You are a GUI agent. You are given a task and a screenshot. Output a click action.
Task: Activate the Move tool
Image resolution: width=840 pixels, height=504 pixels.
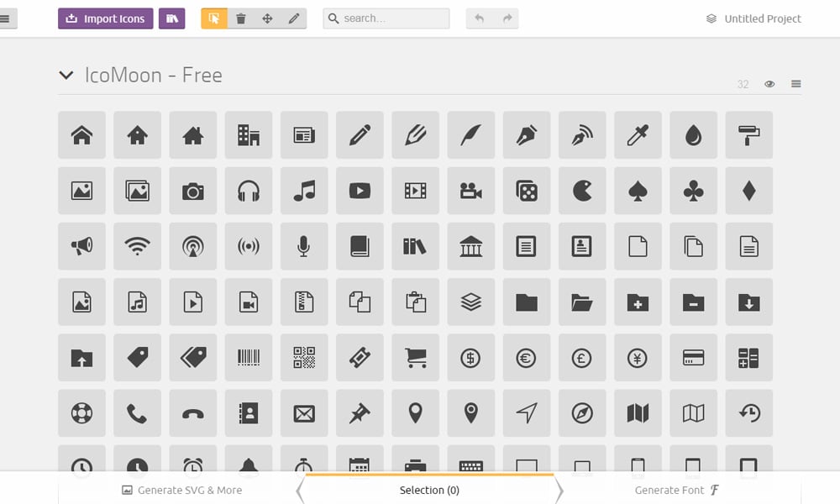267,18
